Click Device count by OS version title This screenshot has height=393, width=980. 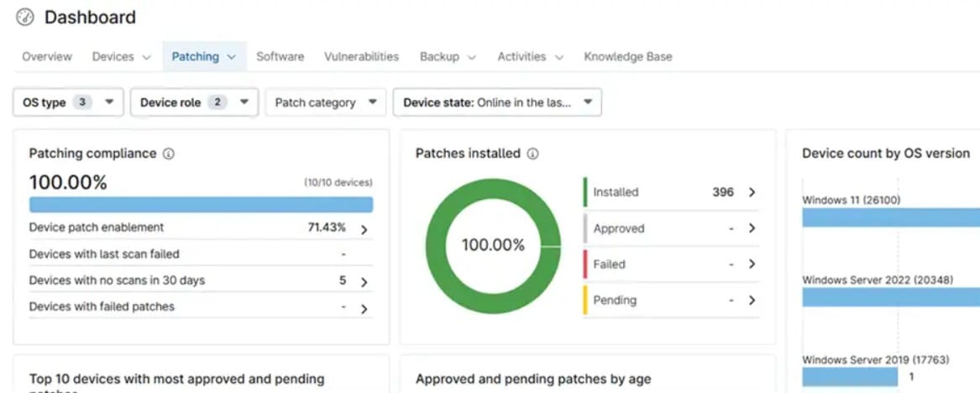pyautogui.click(x=886, y=154)
